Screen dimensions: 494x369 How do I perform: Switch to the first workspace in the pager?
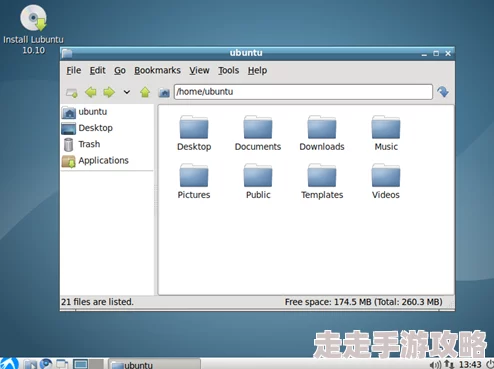(81, 364)
